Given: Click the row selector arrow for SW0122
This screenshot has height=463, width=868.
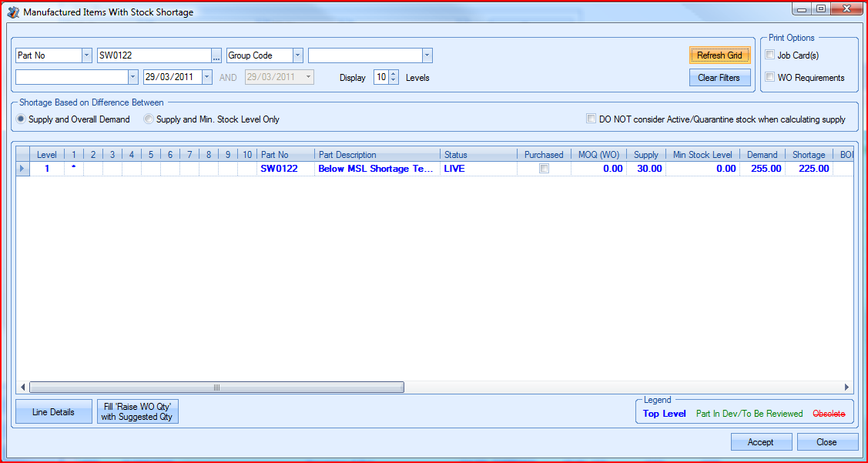Looking at the screenshot, I should click(22, 169).
